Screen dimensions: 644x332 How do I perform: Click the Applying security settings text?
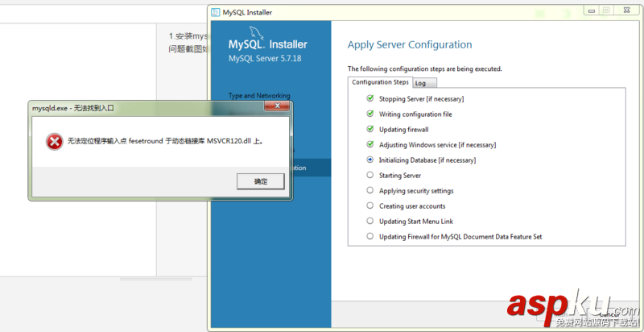point(416,191)
